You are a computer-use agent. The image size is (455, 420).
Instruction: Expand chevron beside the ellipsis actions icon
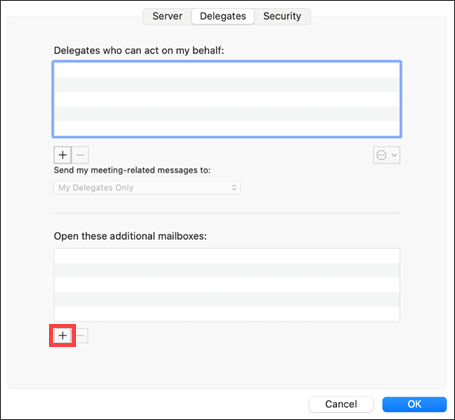(x=394, y=155)
